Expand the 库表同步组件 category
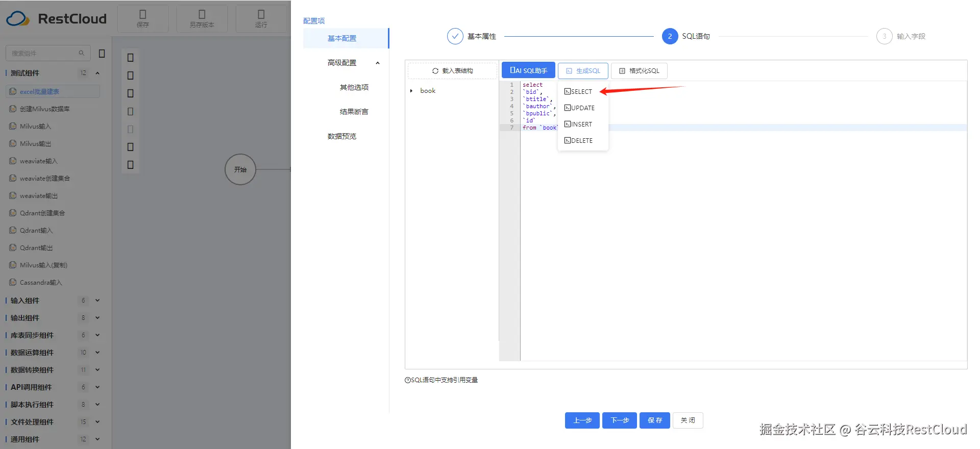Screen dimensions: 980x449 click(x=97, y=335)
